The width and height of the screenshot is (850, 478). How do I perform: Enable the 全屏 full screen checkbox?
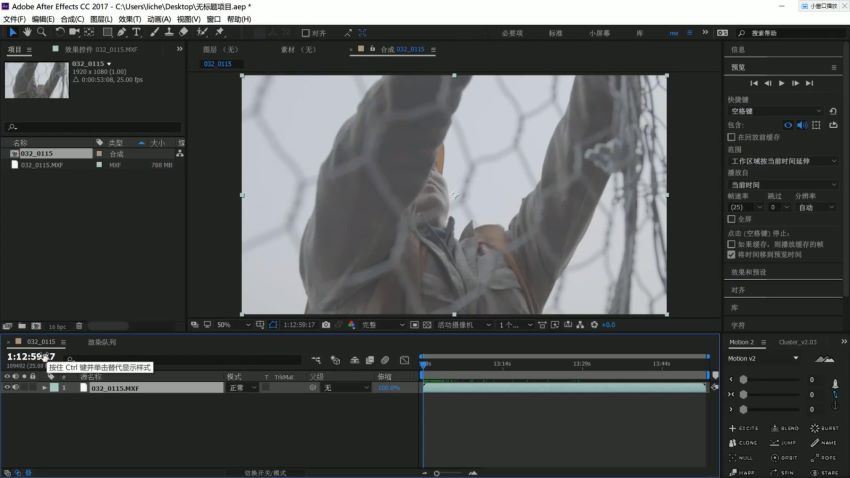(732, 218)
